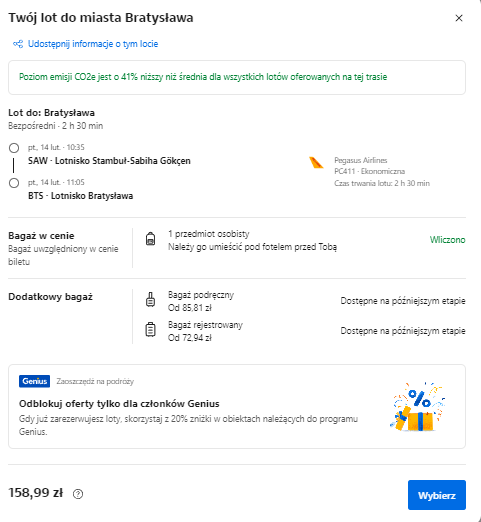The height and width of the screenshot is (522, 481).
Task: Click the CO2e emissions information banner
Action: 237,77
